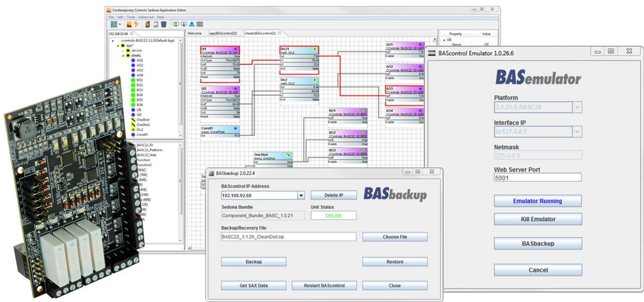644x302 pixels.
Task: Click the blue user toolbar icon
Action: tap(191, 24)
